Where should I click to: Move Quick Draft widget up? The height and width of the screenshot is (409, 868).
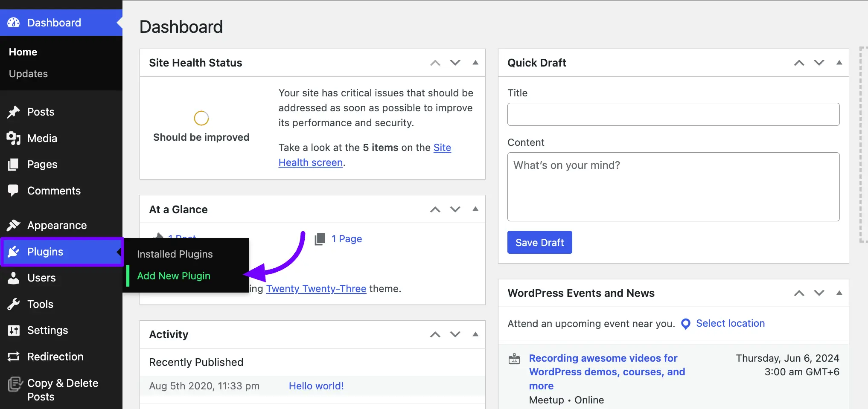tap(799, 63)
